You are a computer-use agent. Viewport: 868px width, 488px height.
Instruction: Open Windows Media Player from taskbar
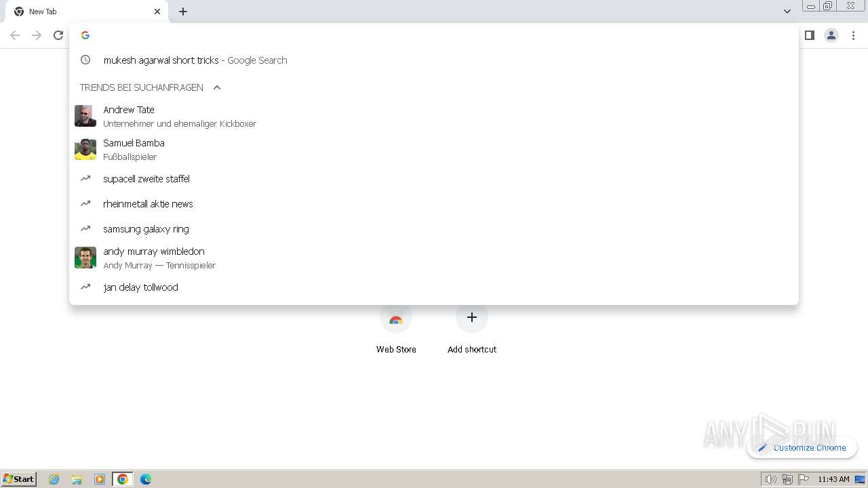[x=100, y=479]
